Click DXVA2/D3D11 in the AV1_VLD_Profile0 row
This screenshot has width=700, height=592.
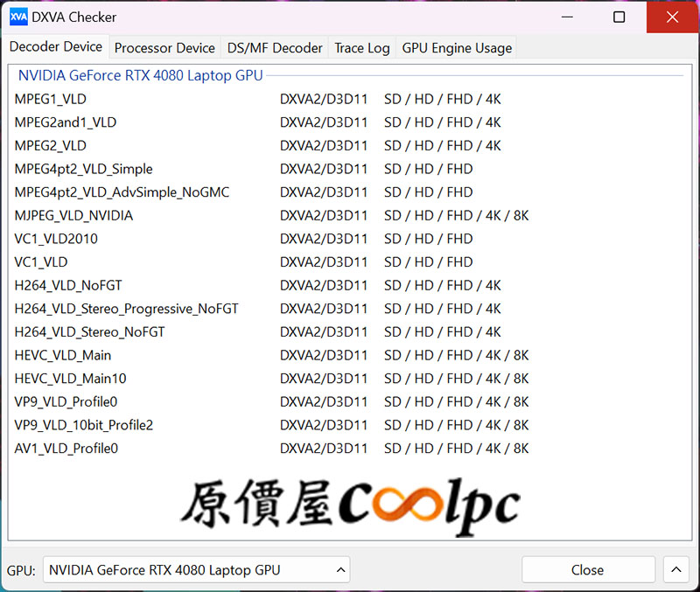(324, 449)
